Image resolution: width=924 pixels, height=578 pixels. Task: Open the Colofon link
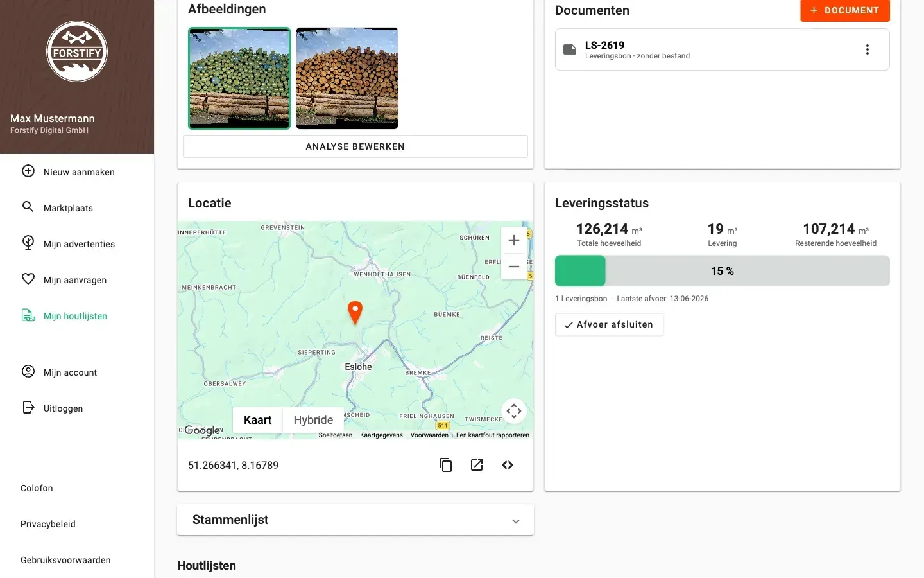(x=37, y=488)
